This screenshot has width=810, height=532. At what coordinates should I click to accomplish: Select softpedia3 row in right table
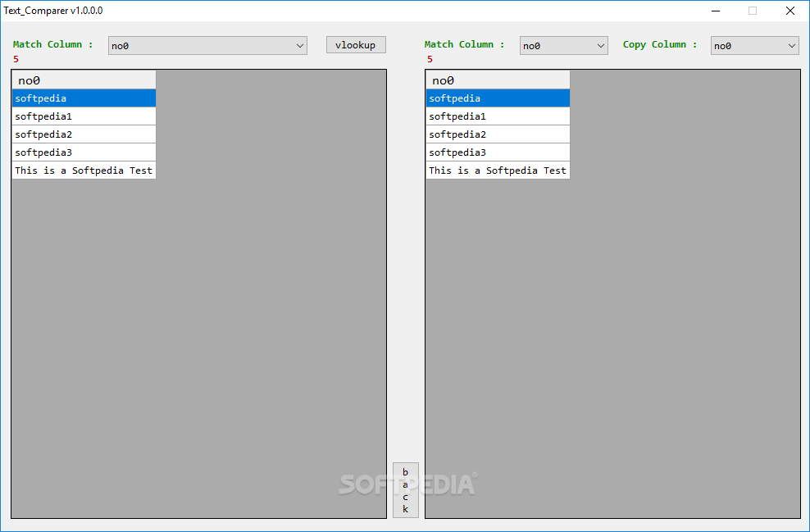[498, 152]
